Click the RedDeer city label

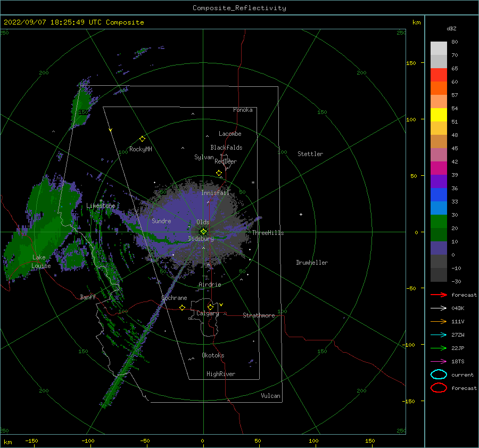(x=226, y=161)
